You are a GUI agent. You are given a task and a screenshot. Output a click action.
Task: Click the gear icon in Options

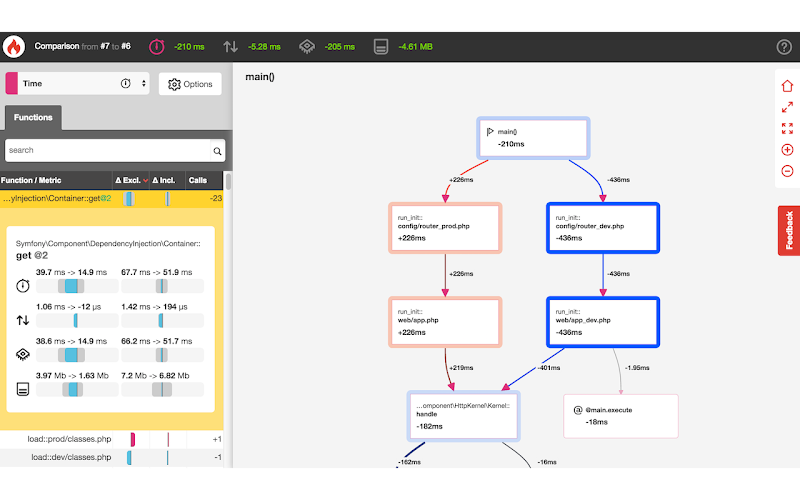pyautogui.click(x=174, y=84)
